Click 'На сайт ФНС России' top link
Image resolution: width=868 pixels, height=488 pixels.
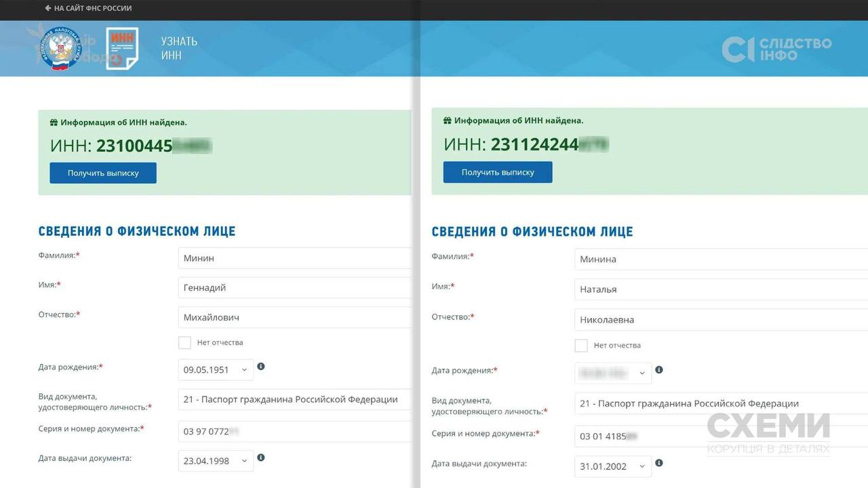pos(88,8)
